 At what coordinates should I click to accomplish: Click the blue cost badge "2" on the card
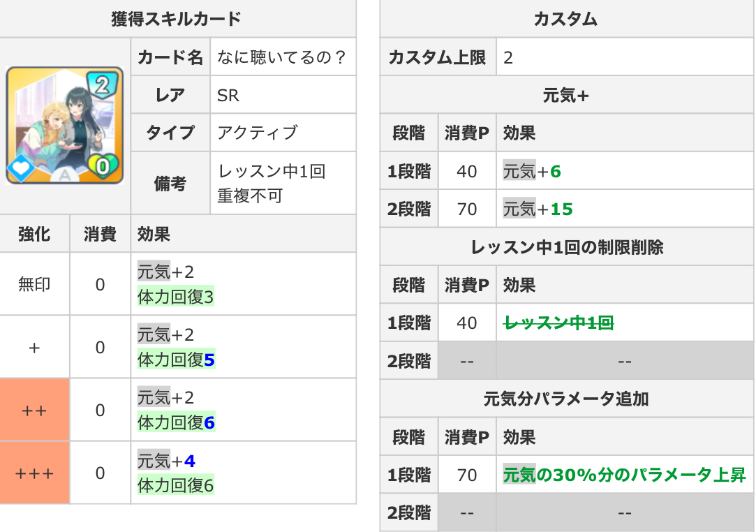102,84
